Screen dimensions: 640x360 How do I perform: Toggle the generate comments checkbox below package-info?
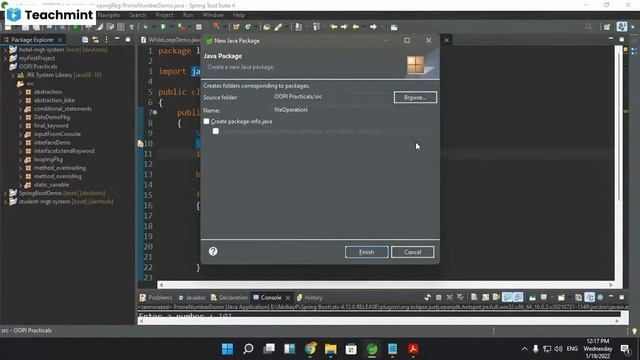216,131
